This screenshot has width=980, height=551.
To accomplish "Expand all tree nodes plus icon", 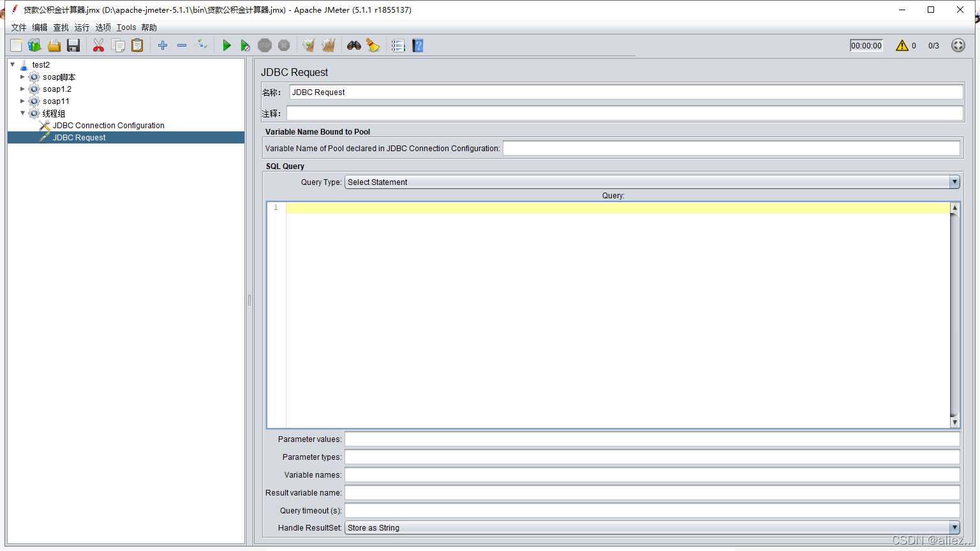I will (x=163, y=45).
